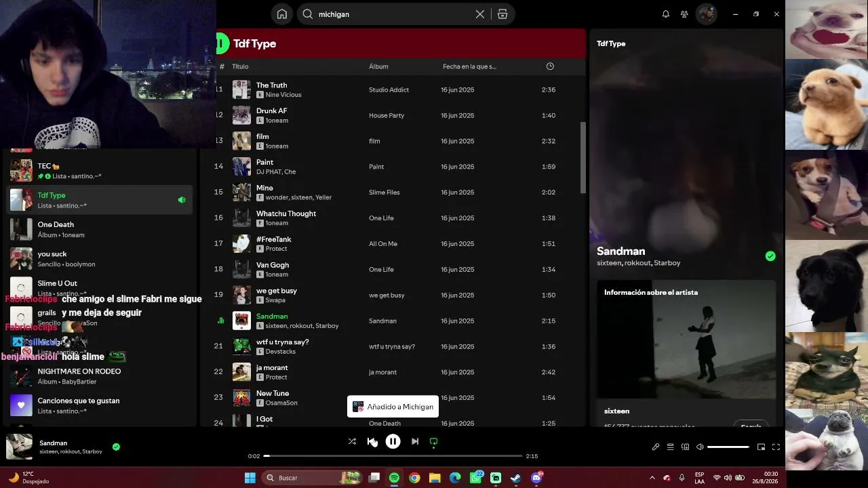Sort by the Fecha en la que s… column
This screenshot has height=488, width=868.
[469, 66]
